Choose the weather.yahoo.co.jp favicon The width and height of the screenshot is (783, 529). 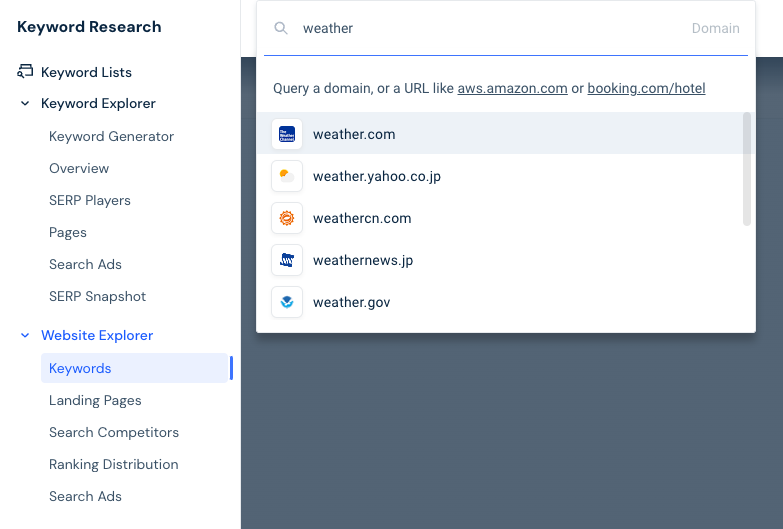tap(287, 176)
